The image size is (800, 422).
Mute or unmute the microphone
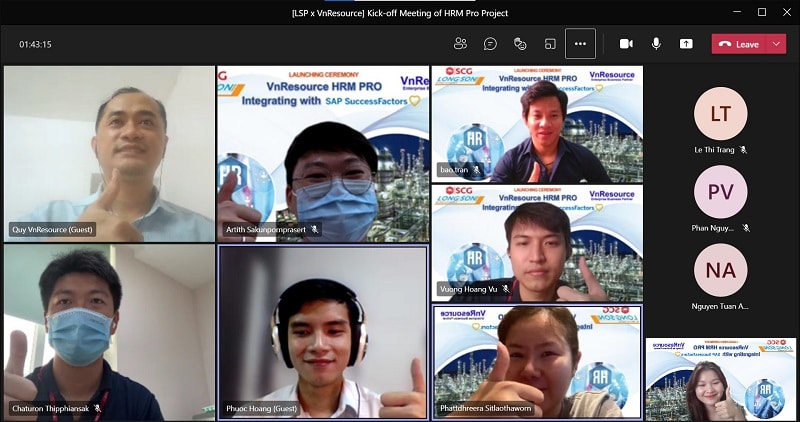(656, 44)
